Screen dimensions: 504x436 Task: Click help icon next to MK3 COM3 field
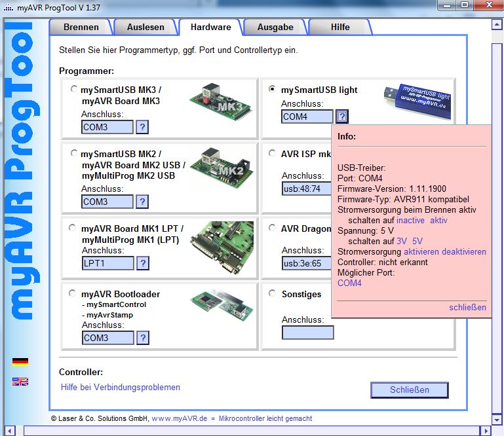(x=142, y=127)
